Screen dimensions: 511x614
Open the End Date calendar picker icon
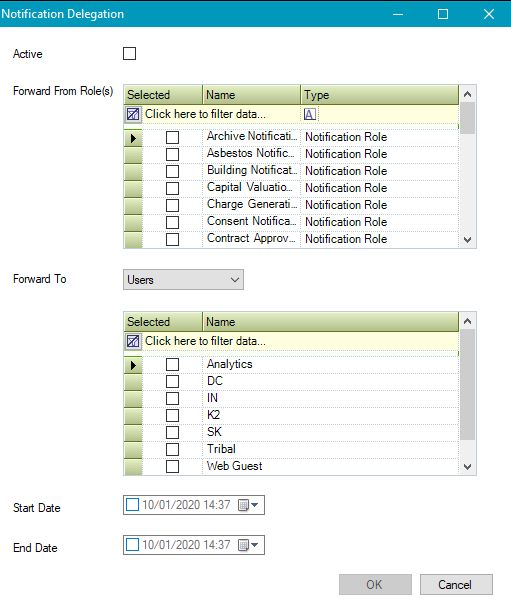(x=244, y=545)
